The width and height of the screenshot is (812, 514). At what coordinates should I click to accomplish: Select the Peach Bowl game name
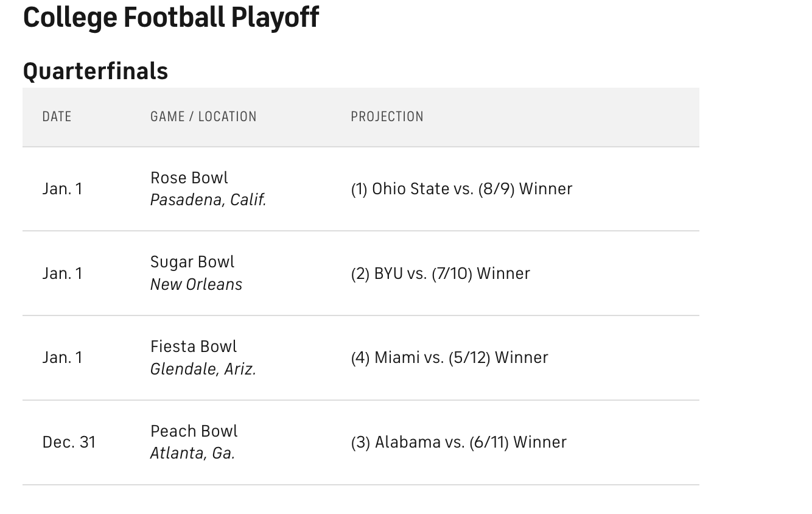point(194,431)
